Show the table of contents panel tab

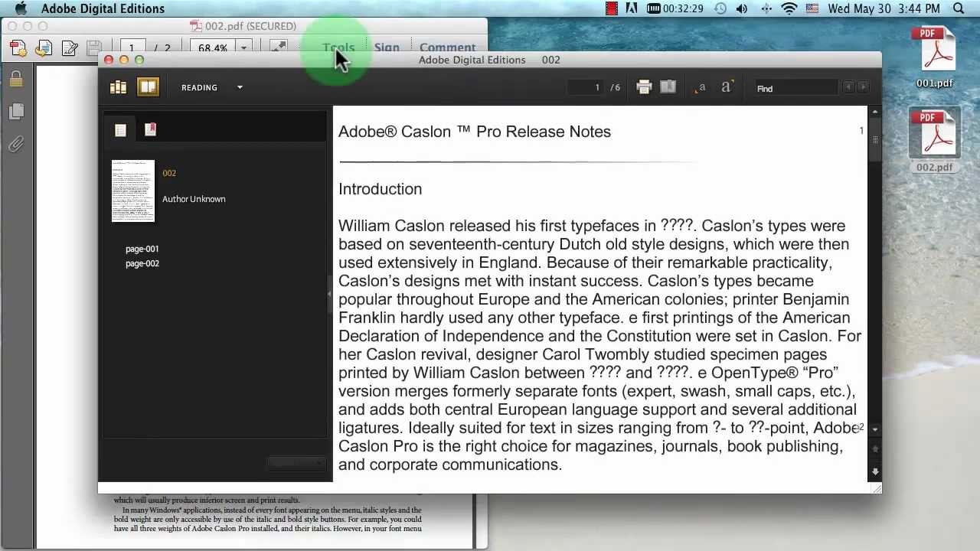pyautogui.click(x=120, y=130)
